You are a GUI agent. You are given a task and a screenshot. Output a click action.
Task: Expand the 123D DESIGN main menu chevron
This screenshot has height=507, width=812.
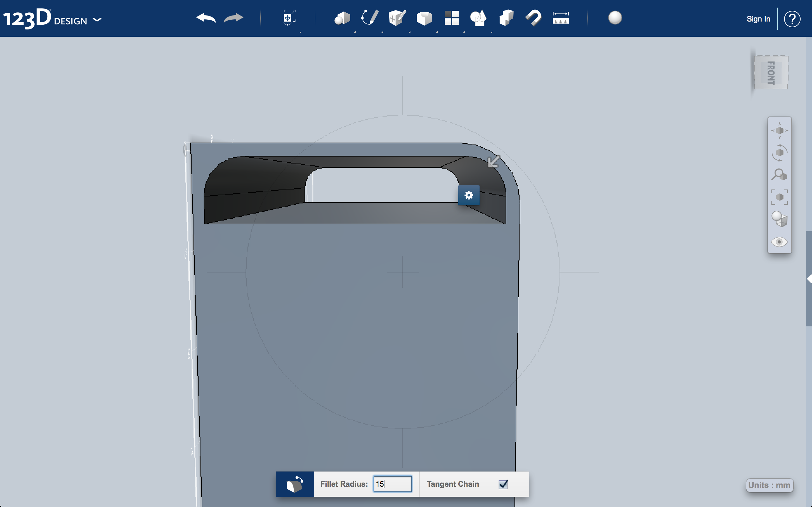(x=97, y=20)
